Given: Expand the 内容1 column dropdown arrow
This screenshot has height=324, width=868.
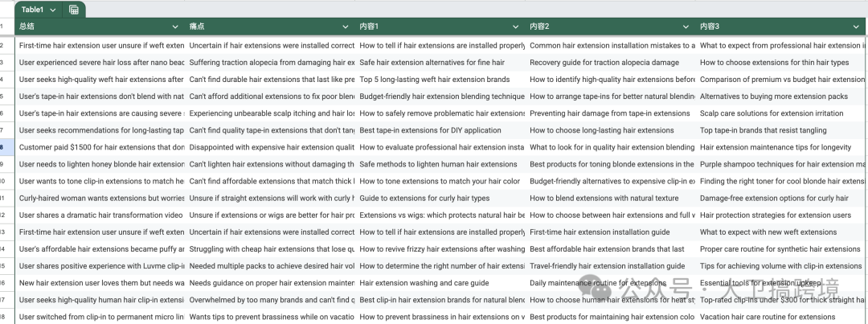Looking at the screenshot, I should (516, 27).
